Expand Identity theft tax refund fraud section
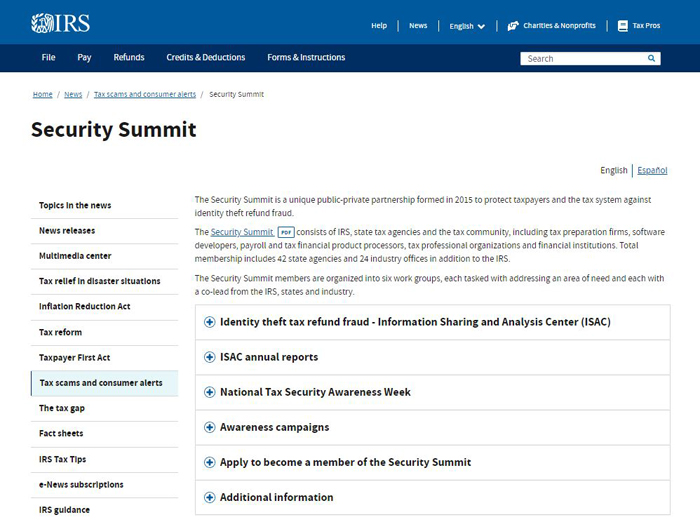The image size is (700, 522). pos(433,322)
